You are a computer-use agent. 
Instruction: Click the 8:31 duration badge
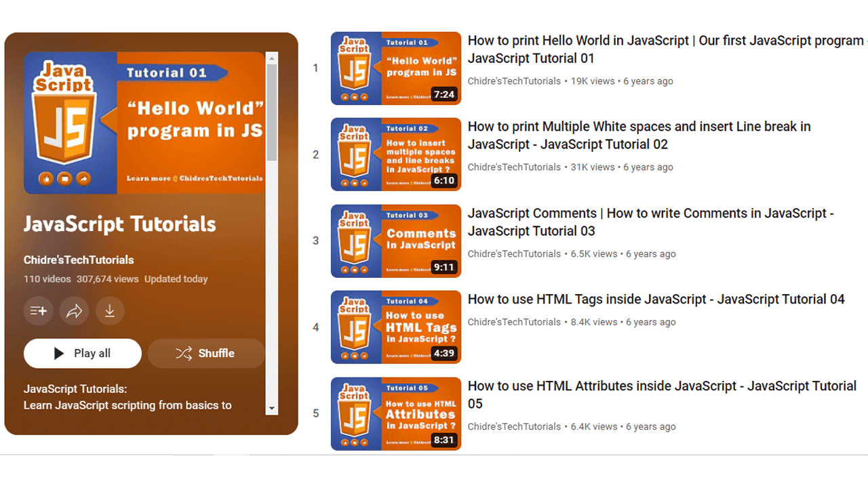pos(444,440)
